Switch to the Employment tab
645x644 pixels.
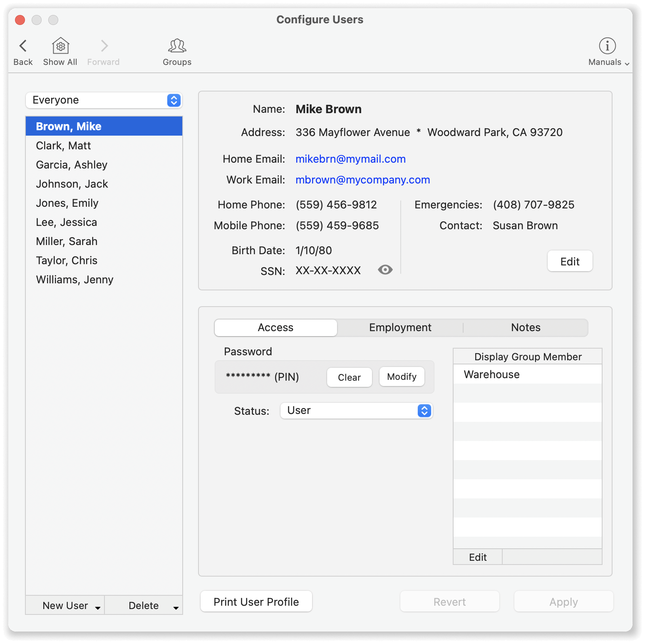point(400,328)
